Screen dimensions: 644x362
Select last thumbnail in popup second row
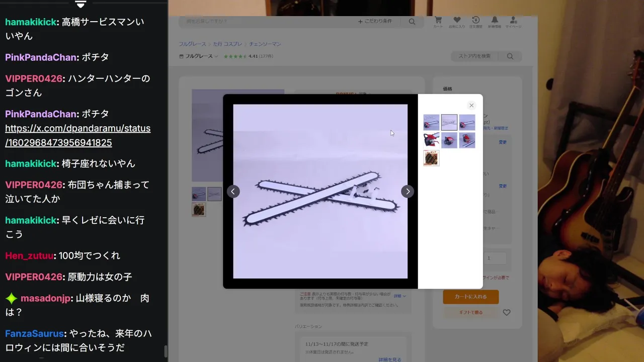pos(467,140)
